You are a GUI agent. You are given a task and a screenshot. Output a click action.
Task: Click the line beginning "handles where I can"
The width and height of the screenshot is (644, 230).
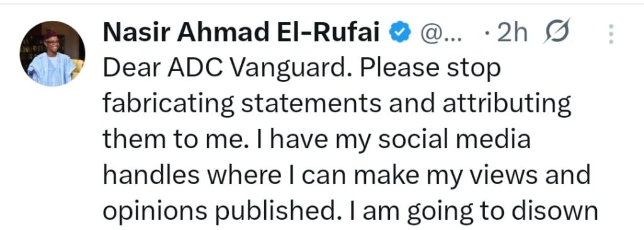point(347,176)
